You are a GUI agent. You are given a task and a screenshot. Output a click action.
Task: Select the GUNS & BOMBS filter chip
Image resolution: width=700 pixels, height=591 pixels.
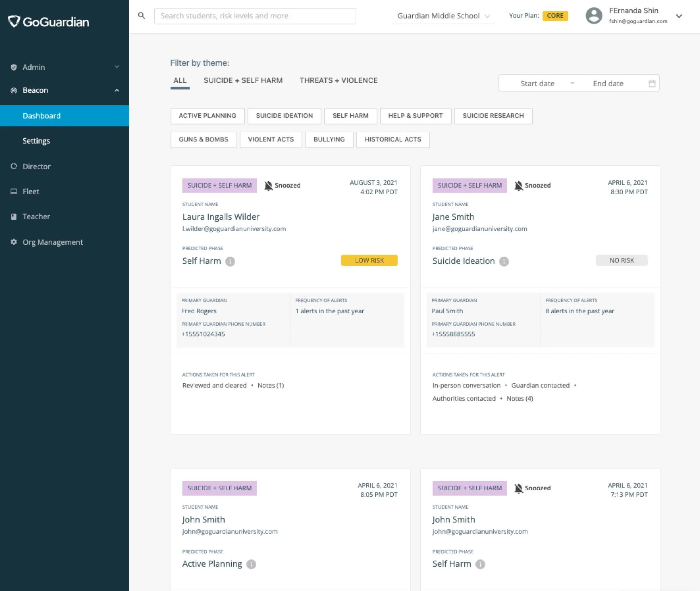203,139
